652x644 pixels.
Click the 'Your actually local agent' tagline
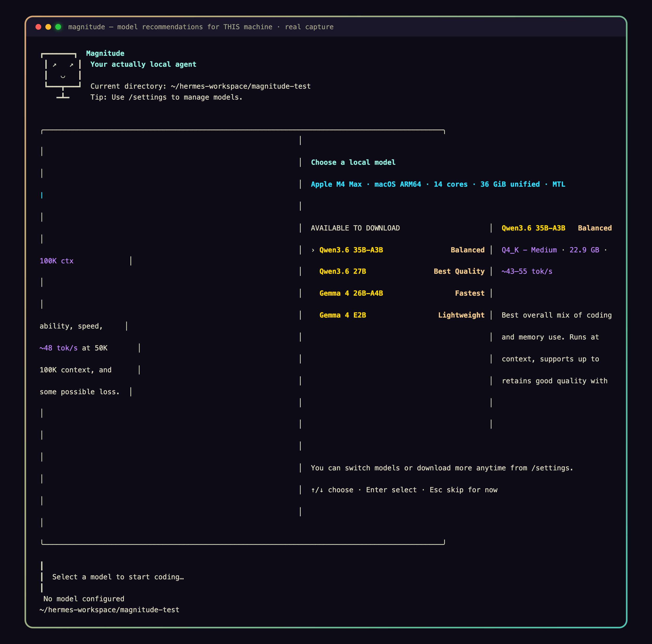click(143, 64)
